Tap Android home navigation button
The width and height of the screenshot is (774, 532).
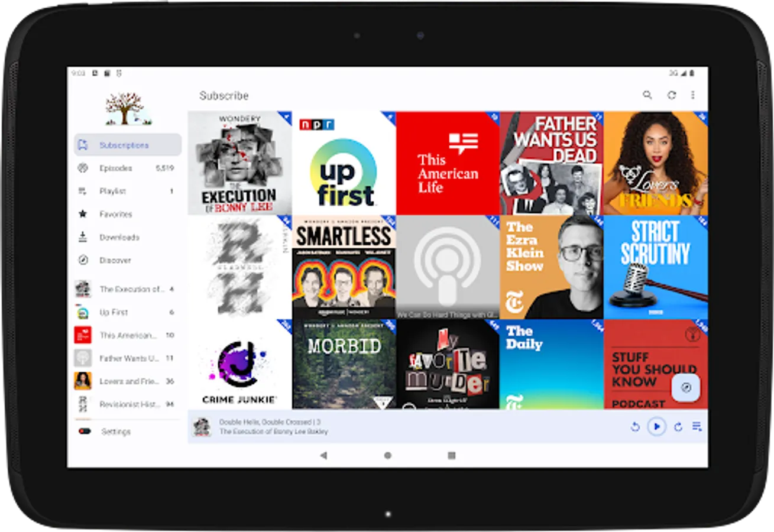point(387,455)
